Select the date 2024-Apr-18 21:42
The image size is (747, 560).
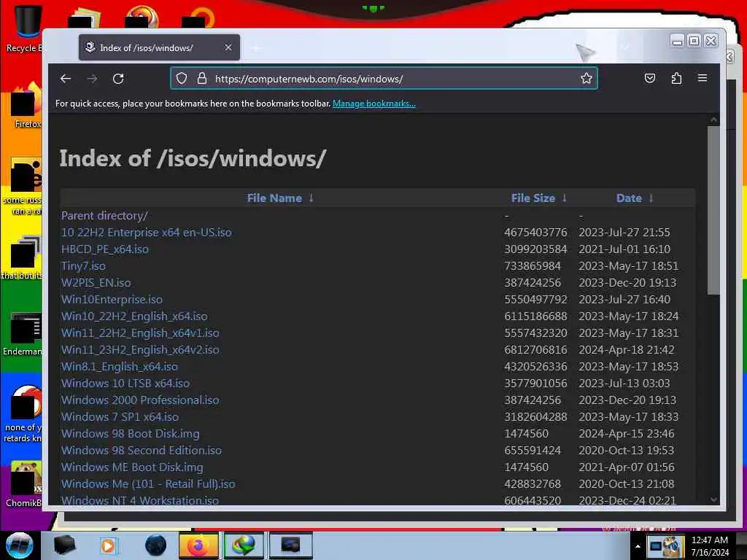(627, 349)
